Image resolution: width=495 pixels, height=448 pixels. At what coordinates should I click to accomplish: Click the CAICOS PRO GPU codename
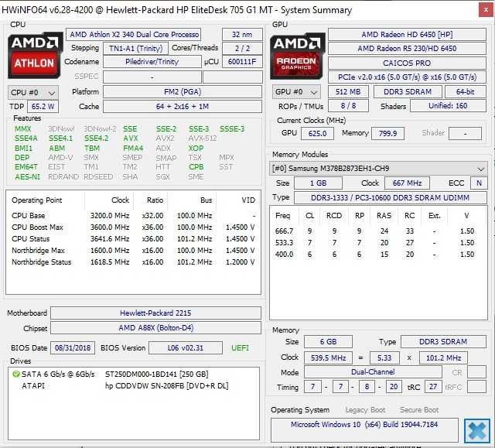tap(407, 63)
